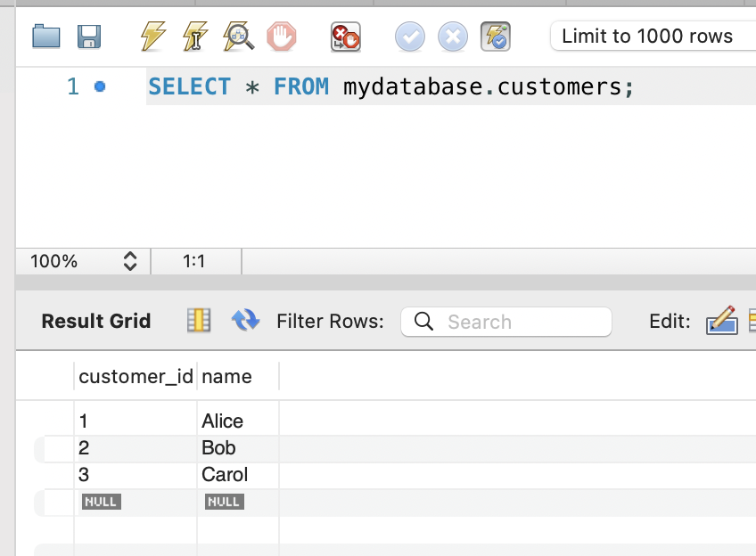This screenshot has height=556, width=756.
Task: Execute the statement under the cursor
Action: click(x=195, y=37)
